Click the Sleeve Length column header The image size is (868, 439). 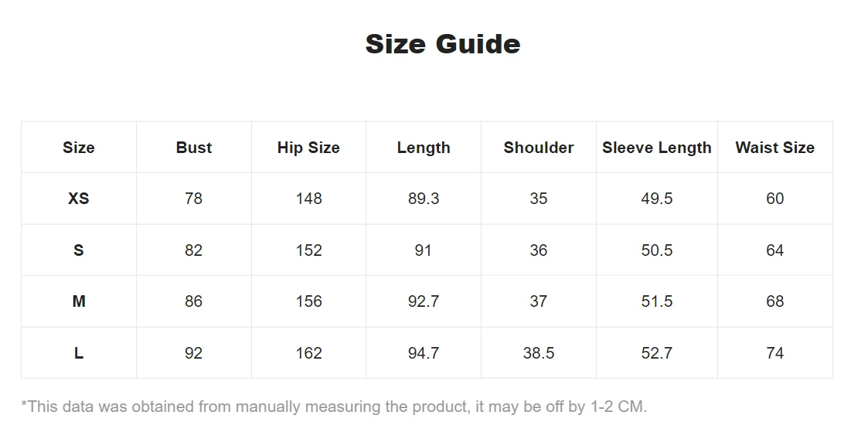point(656,148)
